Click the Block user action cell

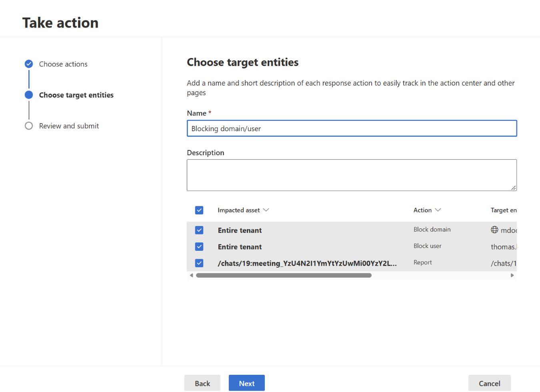tap(428, 246)
